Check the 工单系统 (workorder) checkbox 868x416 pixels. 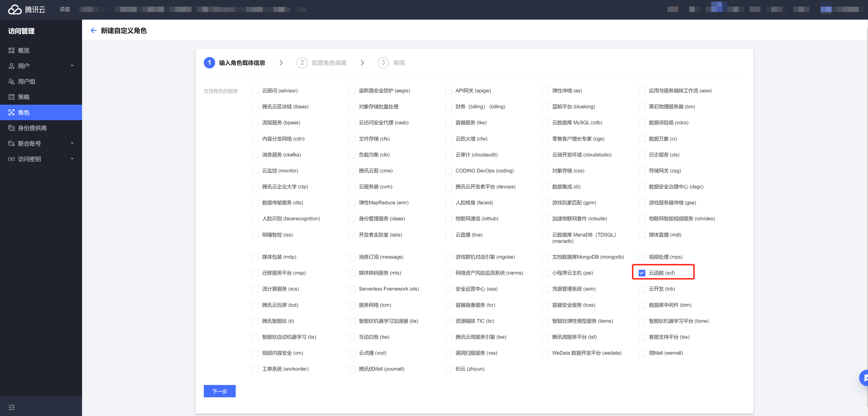click(x=255, y=369)
